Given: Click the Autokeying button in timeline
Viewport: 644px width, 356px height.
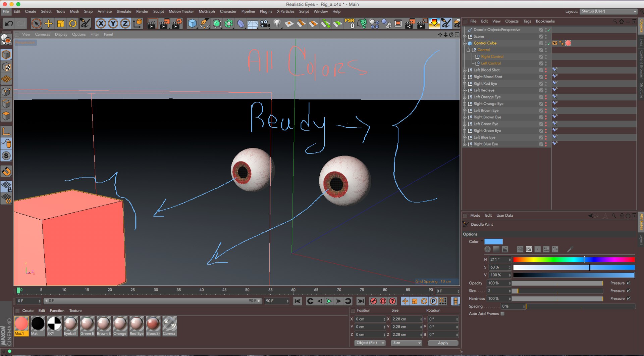Looking at the screenshot, I should pyautogui.click(x=383, y=301).
